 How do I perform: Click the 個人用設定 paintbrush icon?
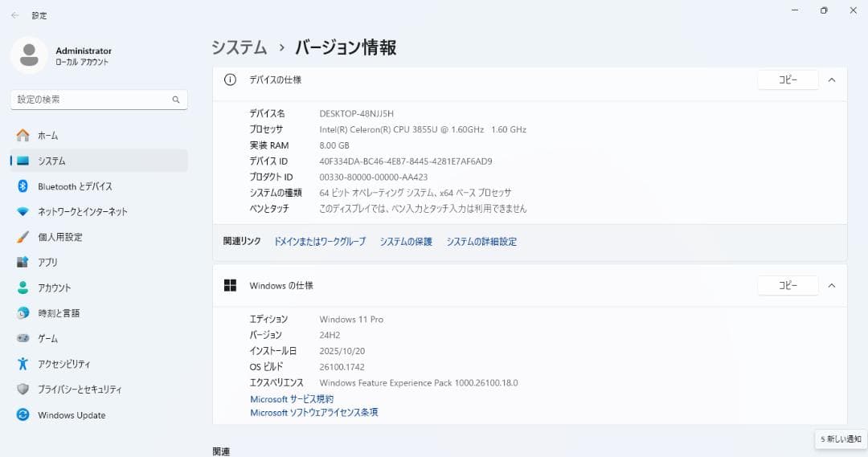point(23,237)
